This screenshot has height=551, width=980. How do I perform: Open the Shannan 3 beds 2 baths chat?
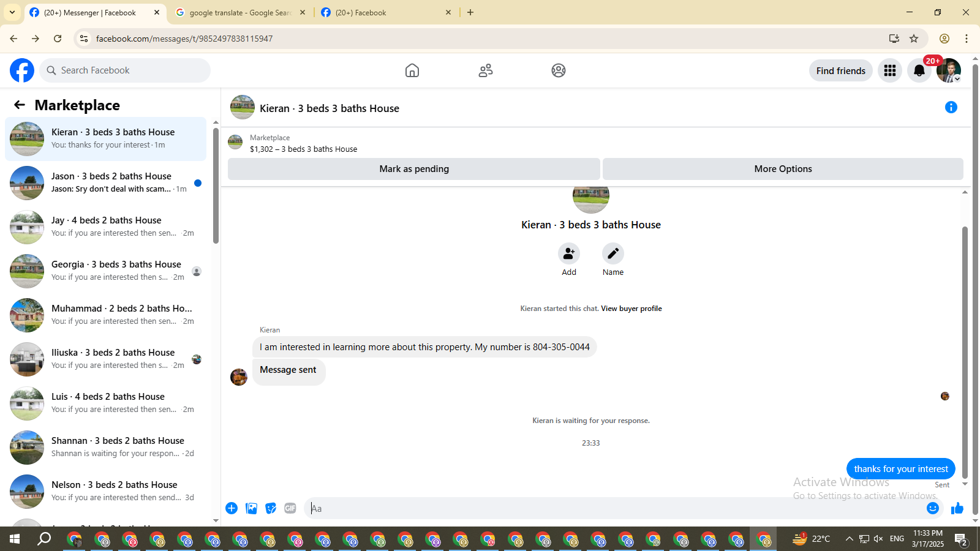pos(106,448)
